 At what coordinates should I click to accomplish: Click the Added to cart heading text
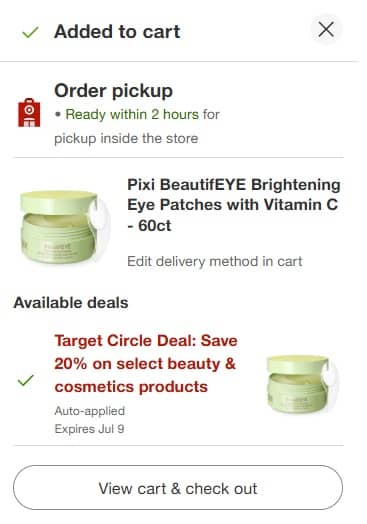pos(117,32)
